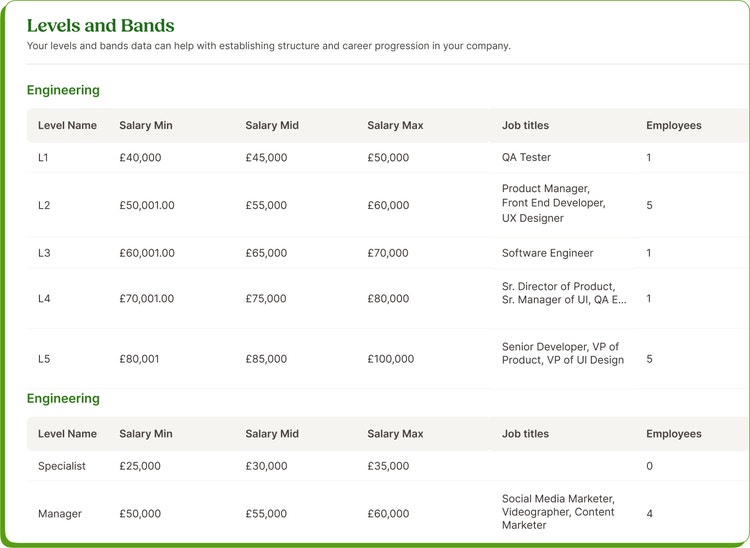Click the Levels and Bands heading
Viewport: 750px width, 548px height.
[100, 26]
